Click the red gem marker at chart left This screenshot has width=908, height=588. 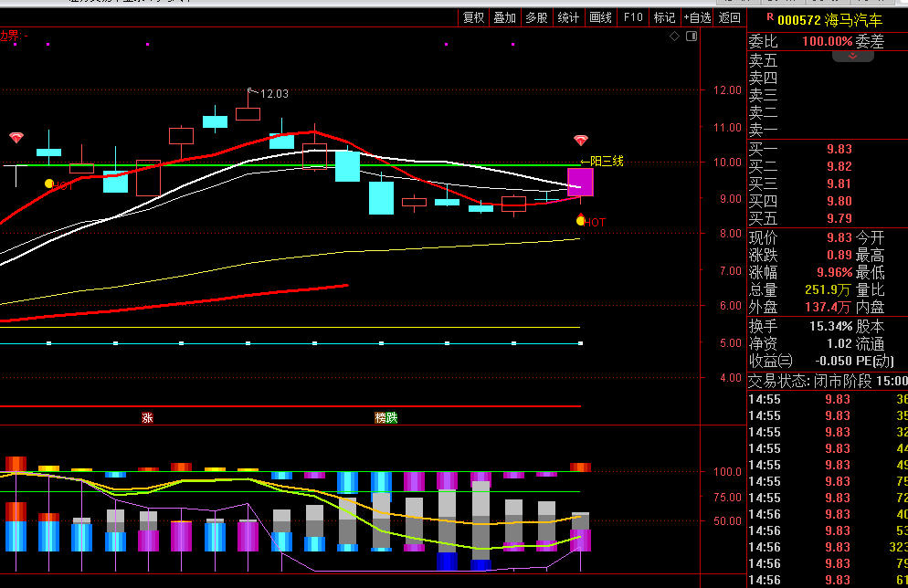click(x=16, y=138)
